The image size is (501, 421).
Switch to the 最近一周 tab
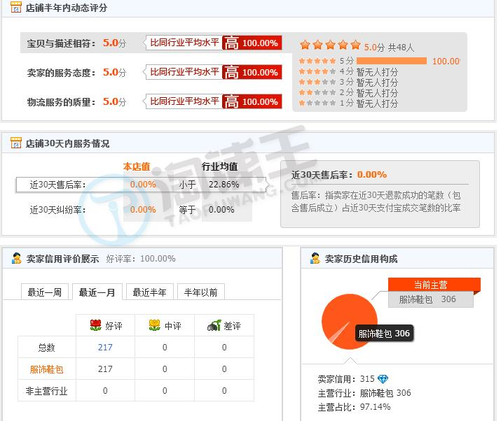[45, 292]
